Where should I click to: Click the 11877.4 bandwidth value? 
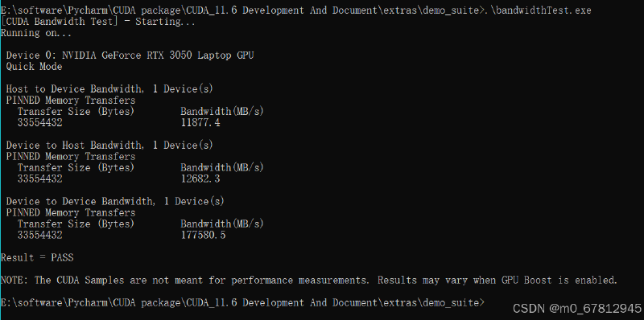(x=200, y=123)
